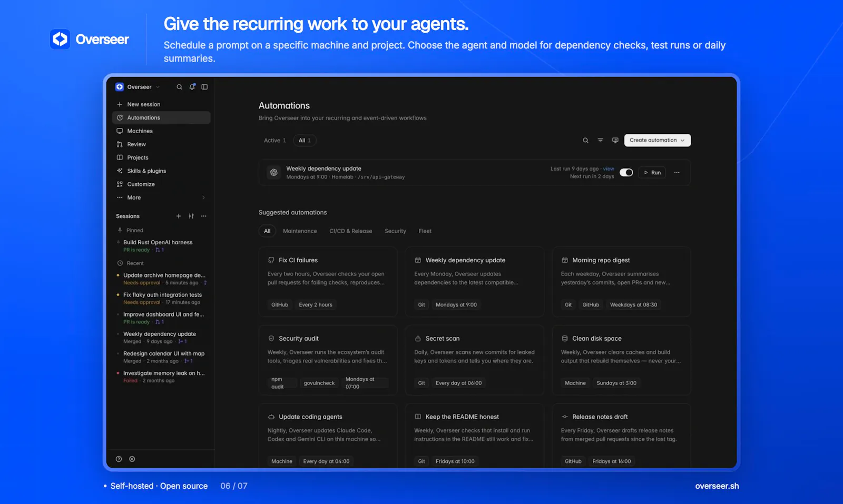Open the Security audit suggestion card
The width and height of the screenshot is (843, 504).
click(x=328, y=360)
